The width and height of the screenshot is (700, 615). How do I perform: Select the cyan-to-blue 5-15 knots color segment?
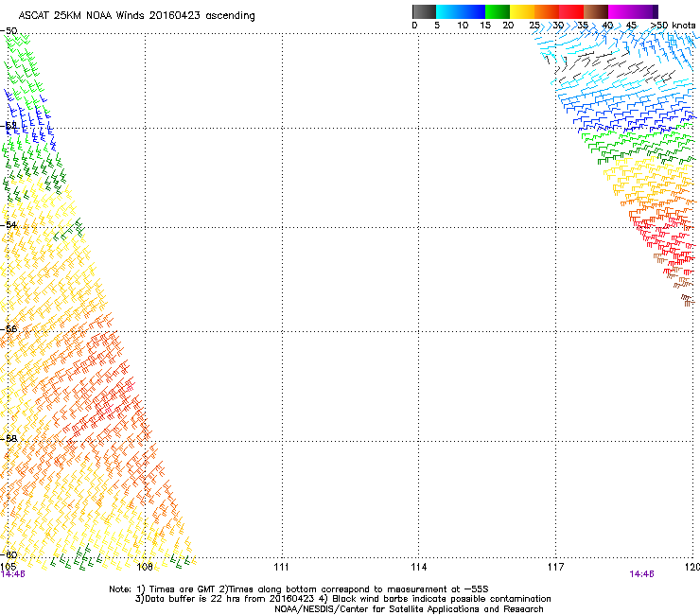461,11
